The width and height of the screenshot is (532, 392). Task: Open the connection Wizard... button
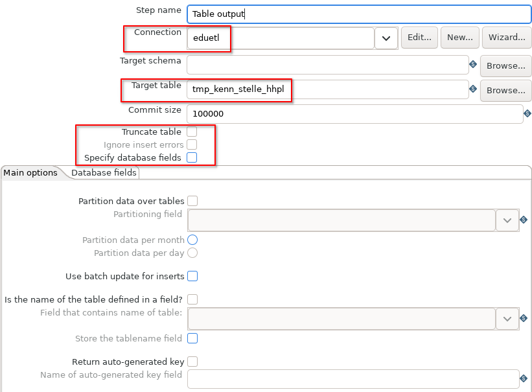(507, 38)
